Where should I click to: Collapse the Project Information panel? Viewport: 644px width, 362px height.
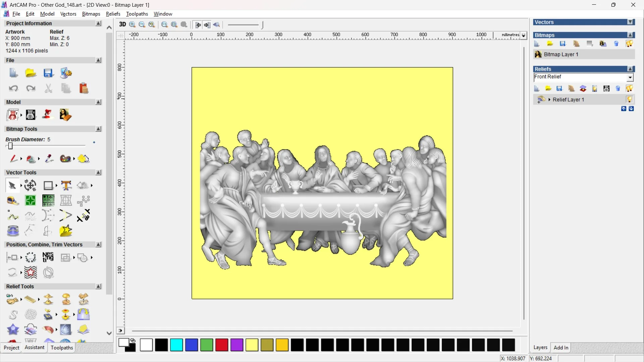tap(98, 23)
